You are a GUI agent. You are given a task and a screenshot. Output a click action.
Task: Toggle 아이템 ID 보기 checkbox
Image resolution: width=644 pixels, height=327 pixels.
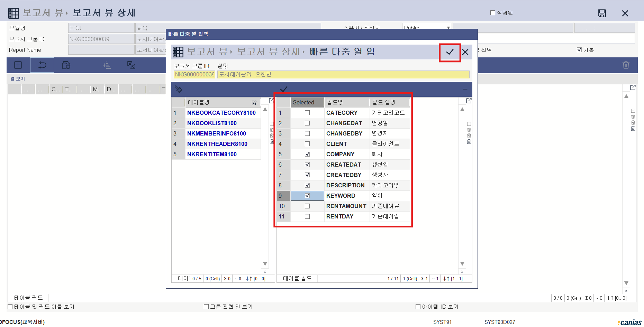coord(418,307)
